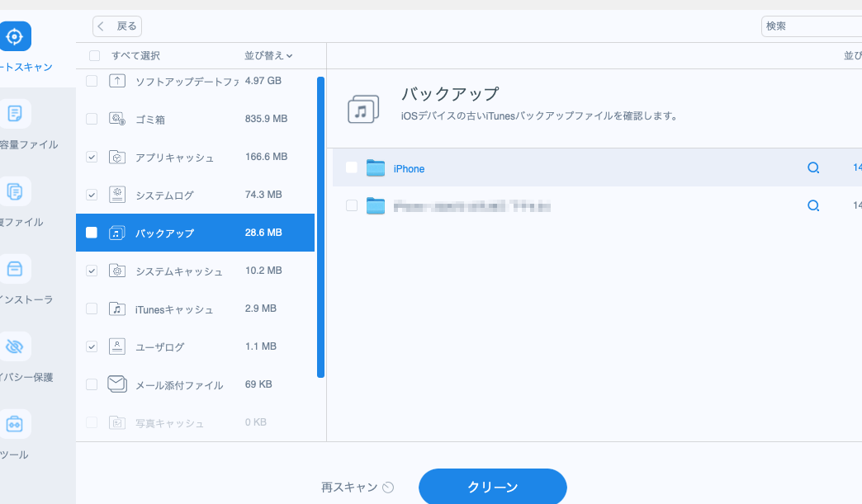
Task: Uncheck the システムキャッシュ checkbox
Action: [x=92, y=271]
